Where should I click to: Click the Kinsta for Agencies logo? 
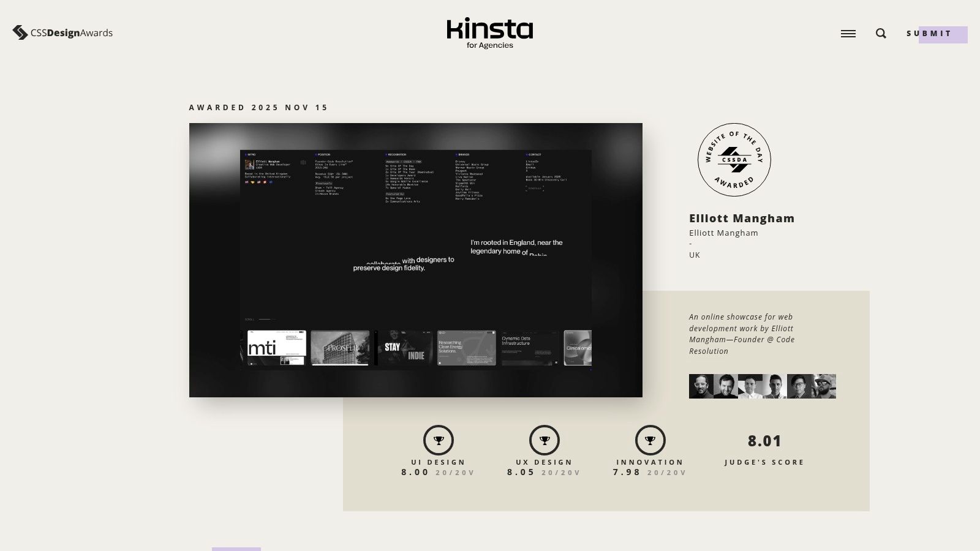[x=489, y=32]
